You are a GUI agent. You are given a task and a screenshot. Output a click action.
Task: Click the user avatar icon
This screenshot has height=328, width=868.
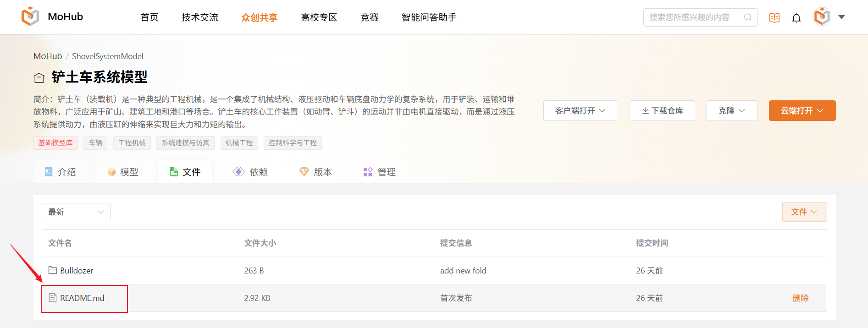tap(822, 17)
